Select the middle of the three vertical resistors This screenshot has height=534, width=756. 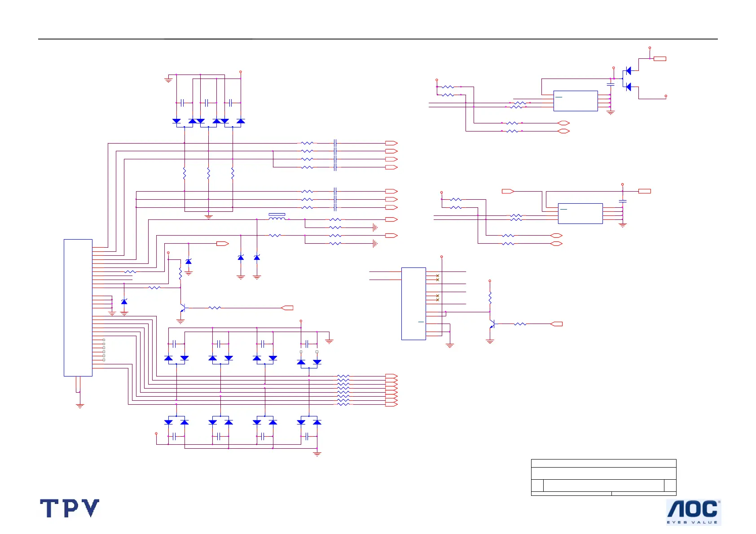208,173
